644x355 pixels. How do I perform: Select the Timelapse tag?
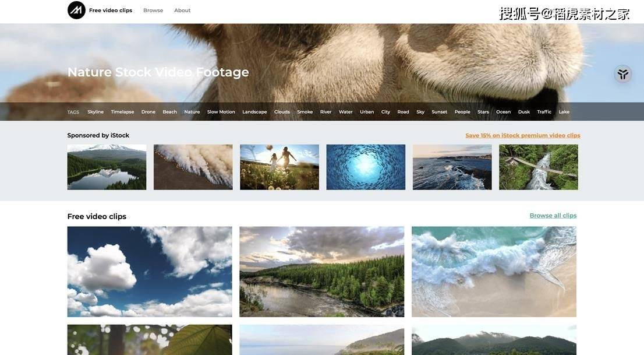click(x=122, y=112)
